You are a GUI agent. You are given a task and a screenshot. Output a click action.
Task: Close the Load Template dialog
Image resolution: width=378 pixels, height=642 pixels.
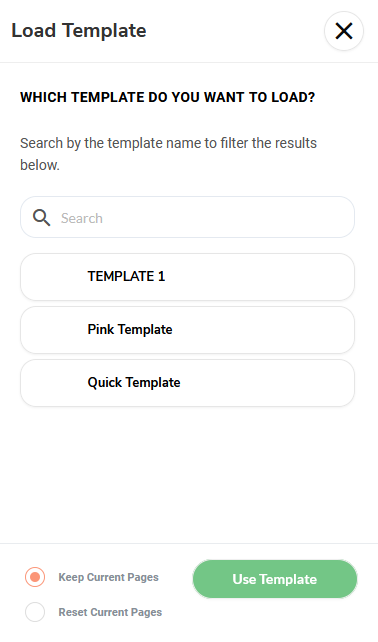344,31
